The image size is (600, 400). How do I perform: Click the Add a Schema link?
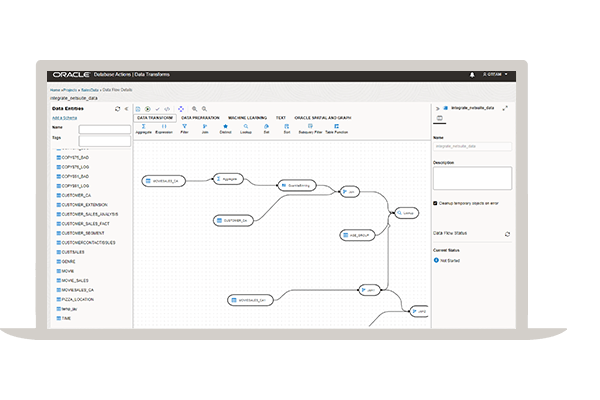click(x=63, y=118)
